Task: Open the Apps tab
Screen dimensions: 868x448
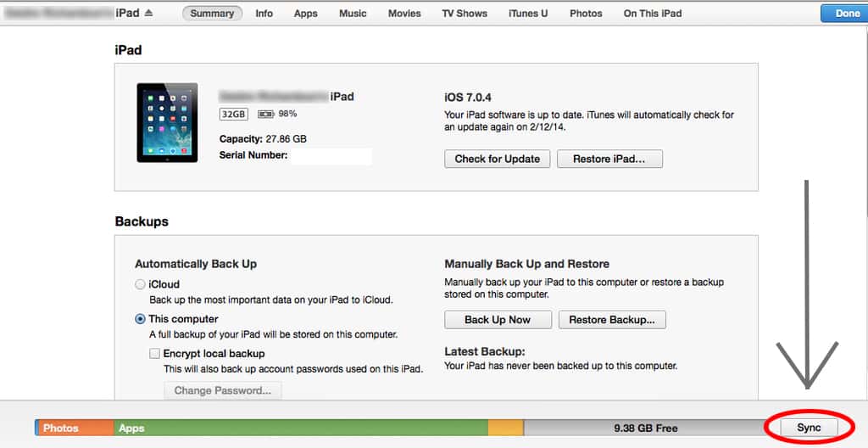Action: pos(305,14)
